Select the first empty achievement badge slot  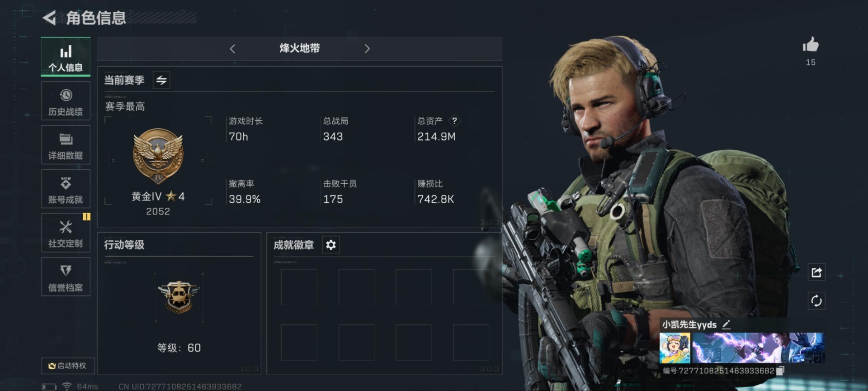tap(299, 287)
